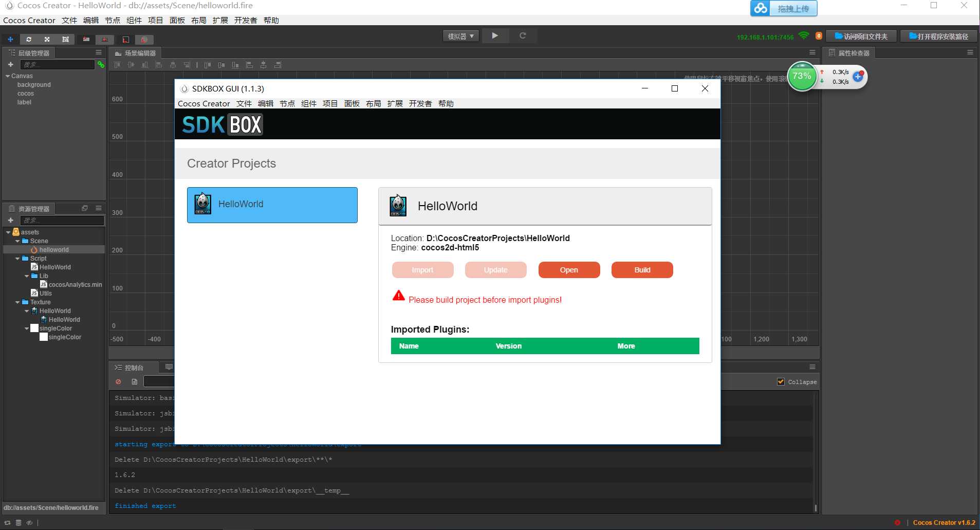Switch to the 场景编辑器 tab
This screenshot has height=530, width=980.
coord(135,53)
